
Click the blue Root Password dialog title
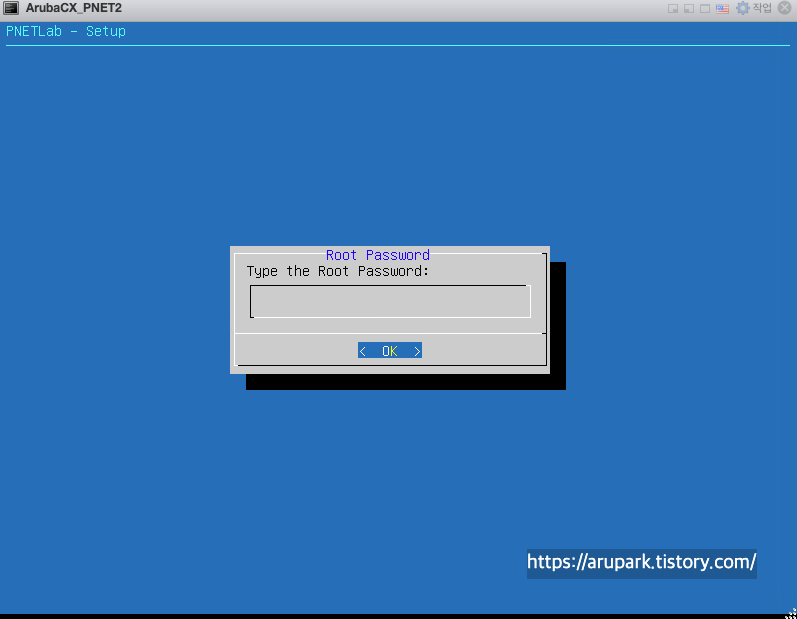pos(378,255)
